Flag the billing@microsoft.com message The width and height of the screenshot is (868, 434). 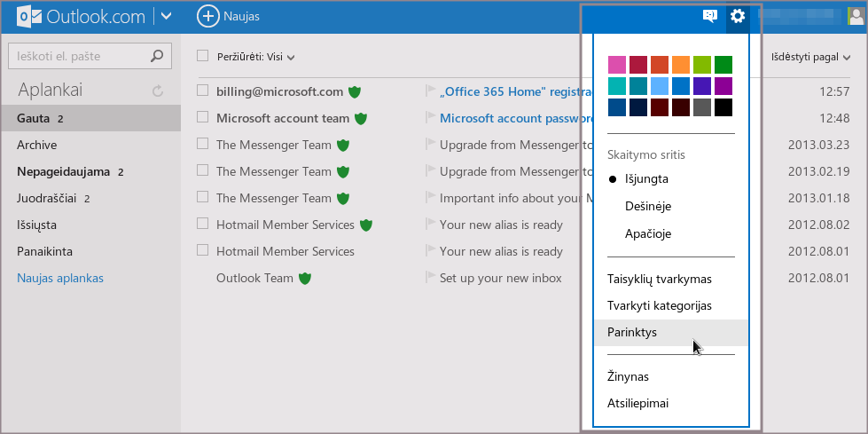[x=431, y=91]
